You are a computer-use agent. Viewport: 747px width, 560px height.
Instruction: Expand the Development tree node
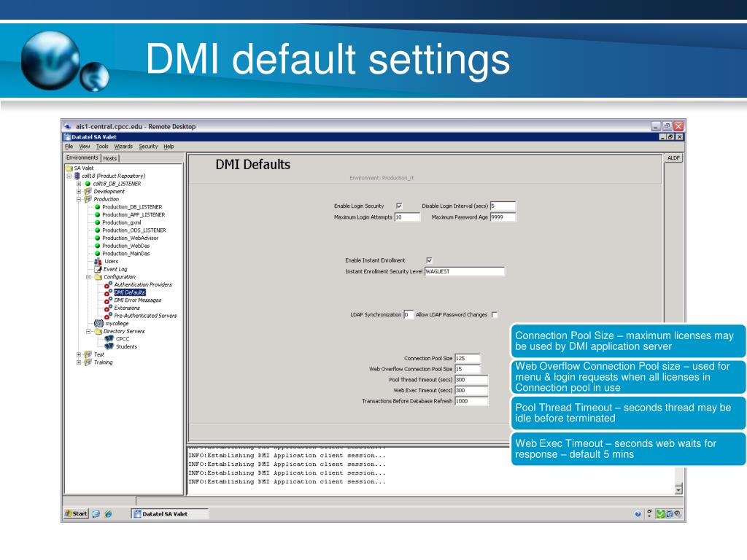tap(79, 192)
